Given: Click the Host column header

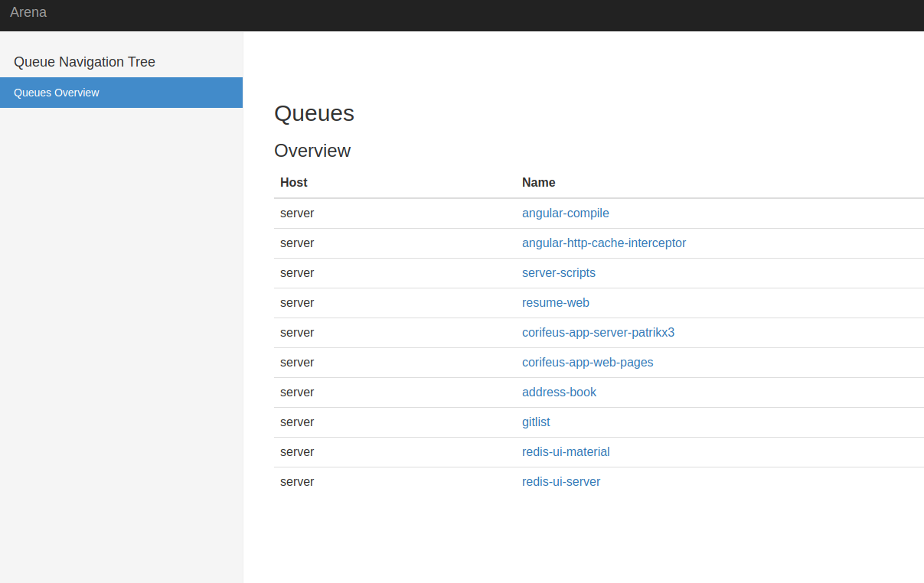Looking at the screenshot, I should pyautogui.click(x=294, y=182).
